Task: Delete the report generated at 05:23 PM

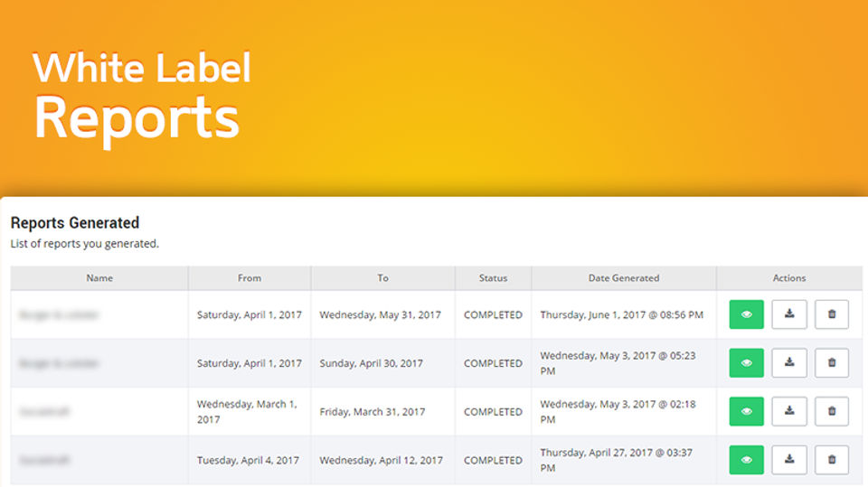Action: click(x=832, y=363)
